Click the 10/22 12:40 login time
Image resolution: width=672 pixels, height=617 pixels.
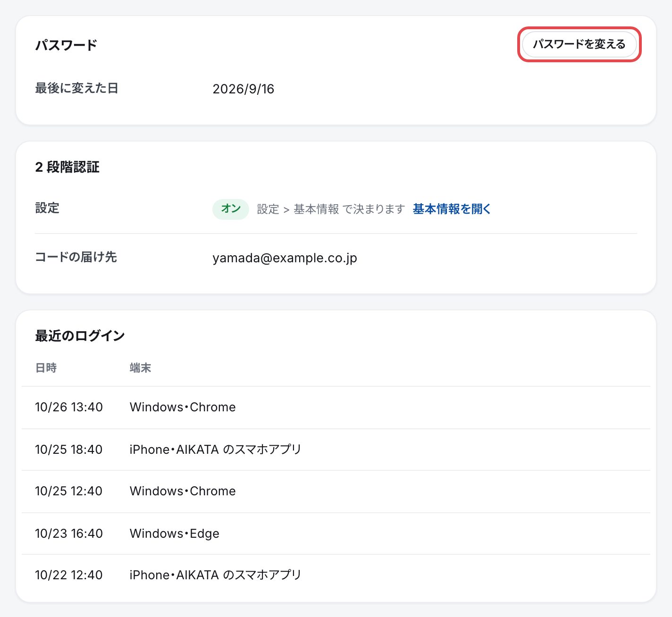[x=69, y=575]
